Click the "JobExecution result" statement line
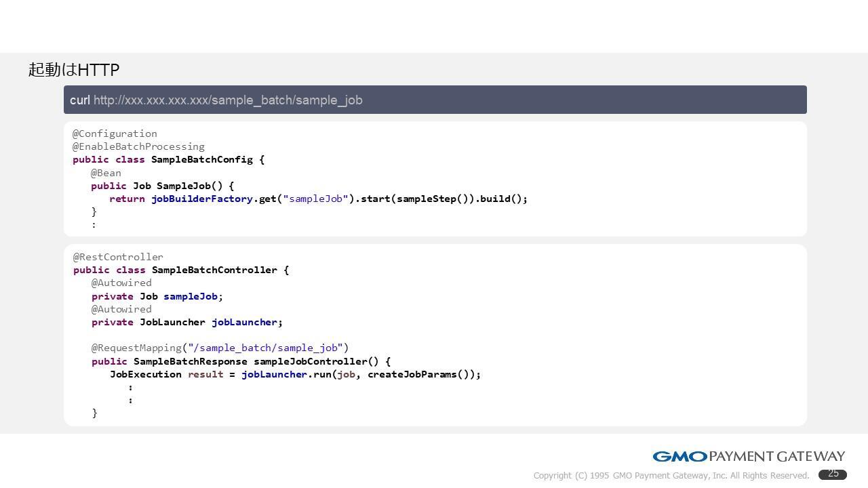Screen dimensions: 868x488 coord(295,374)
